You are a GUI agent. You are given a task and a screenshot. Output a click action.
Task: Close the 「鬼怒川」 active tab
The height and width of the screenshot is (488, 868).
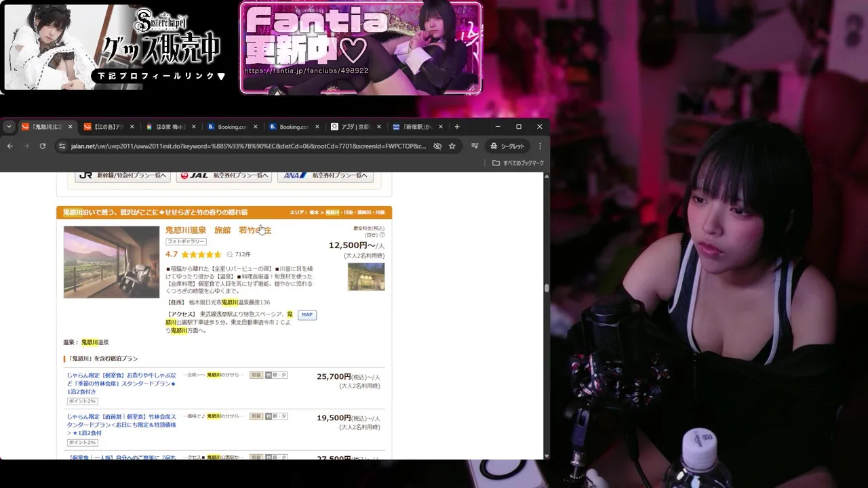click(69, 127)
